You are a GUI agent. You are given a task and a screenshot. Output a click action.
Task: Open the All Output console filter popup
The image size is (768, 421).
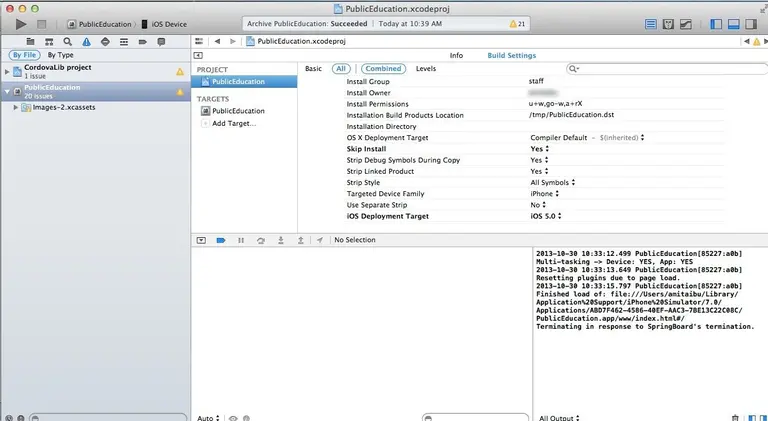559,418
